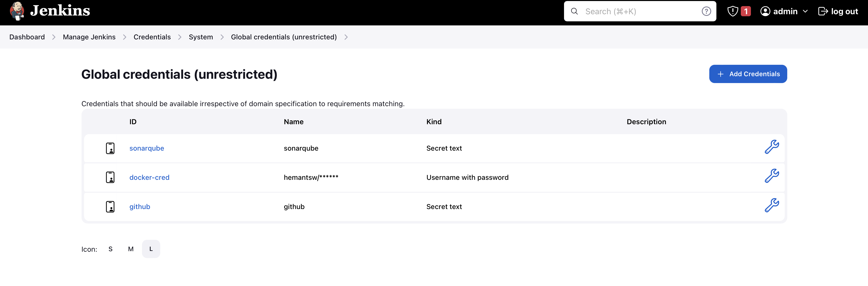Click the Jenkins butler logo icon
868x286 pixels.
[x=17, y=11]
